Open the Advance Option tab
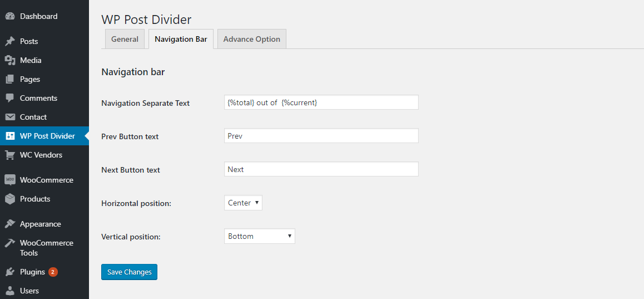Viewport: 644px width, 299px height. 251,40
